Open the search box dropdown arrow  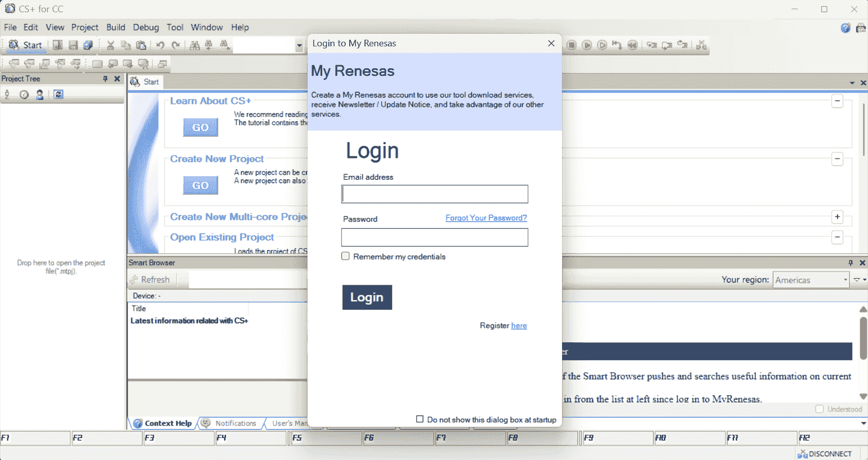pos(299,45)
